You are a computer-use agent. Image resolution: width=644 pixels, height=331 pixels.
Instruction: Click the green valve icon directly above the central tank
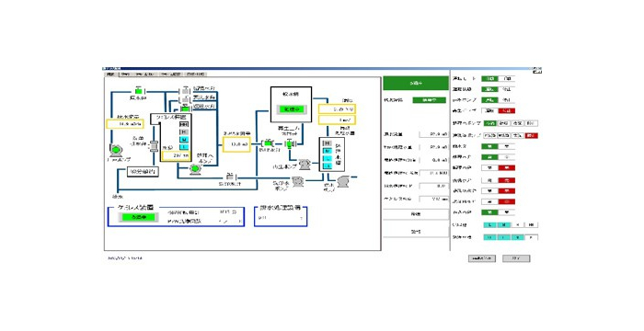tap(185, 108)
